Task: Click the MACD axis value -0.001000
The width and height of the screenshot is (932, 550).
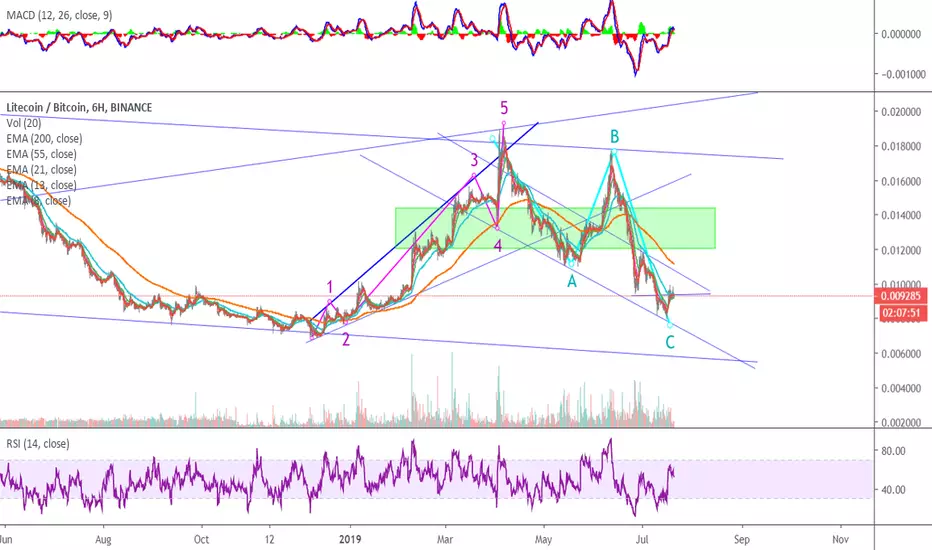Action: 901,74
